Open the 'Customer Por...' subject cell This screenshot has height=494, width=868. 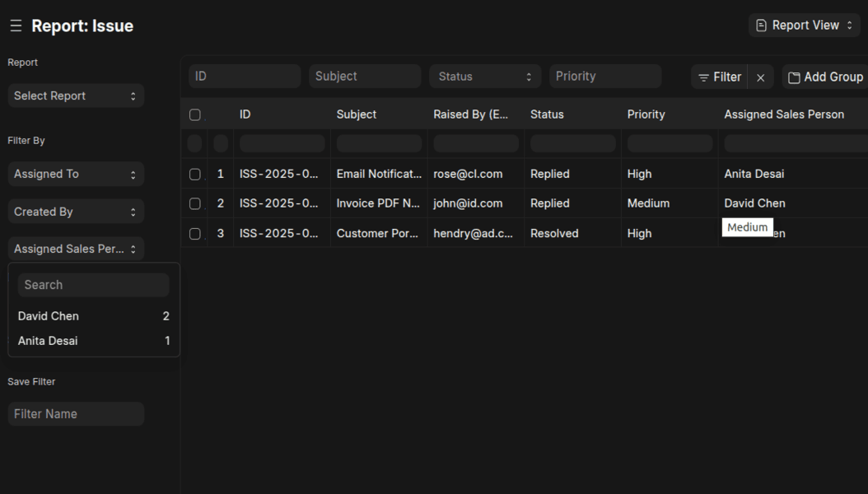coord(379,233)
